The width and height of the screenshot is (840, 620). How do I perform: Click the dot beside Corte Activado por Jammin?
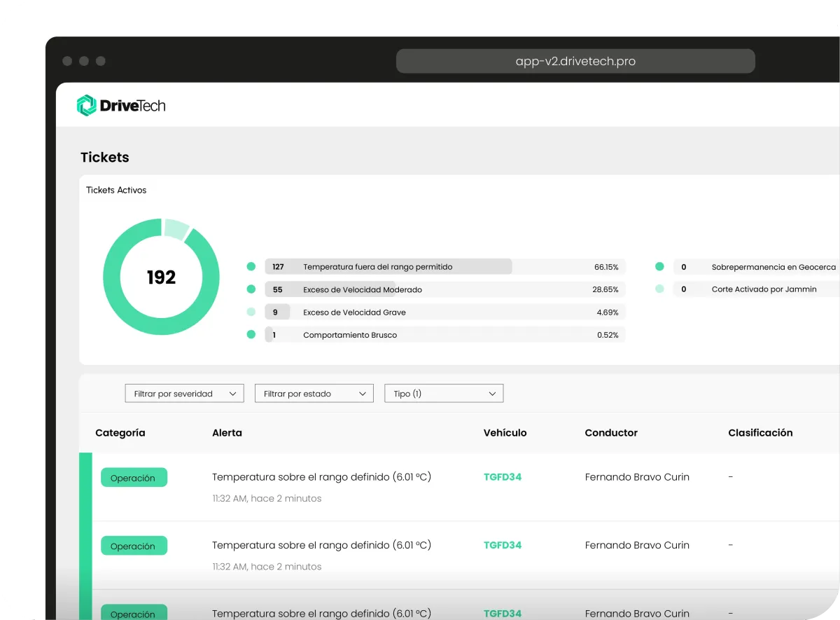659,289
